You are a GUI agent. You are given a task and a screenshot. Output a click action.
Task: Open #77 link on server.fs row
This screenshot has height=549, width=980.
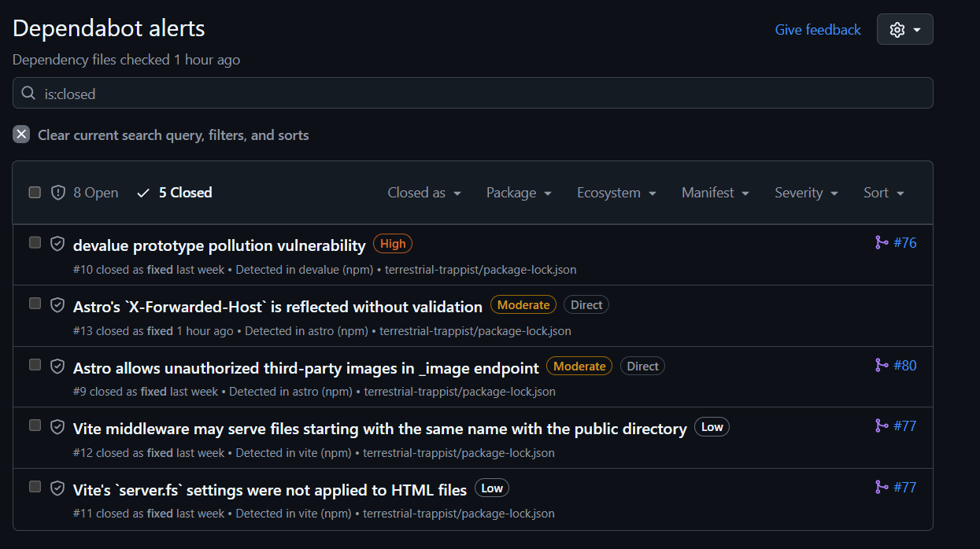pos(905,487)
